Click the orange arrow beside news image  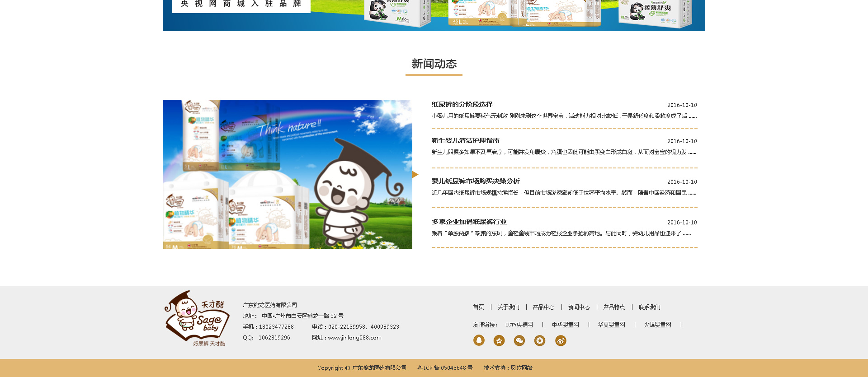coord(415,175)
